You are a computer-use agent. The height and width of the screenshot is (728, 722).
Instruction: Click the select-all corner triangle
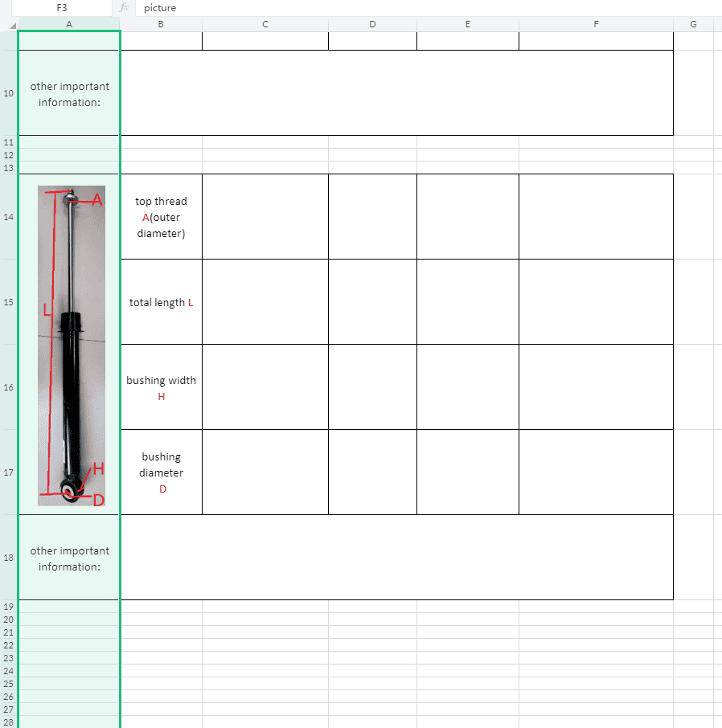click(13, 26)
